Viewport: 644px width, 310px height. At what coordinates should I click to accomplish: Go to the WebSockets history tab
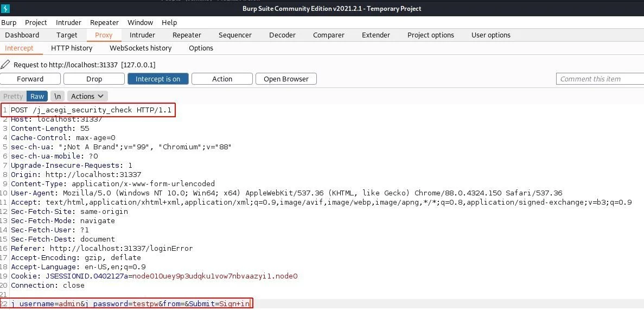[141, 48]
